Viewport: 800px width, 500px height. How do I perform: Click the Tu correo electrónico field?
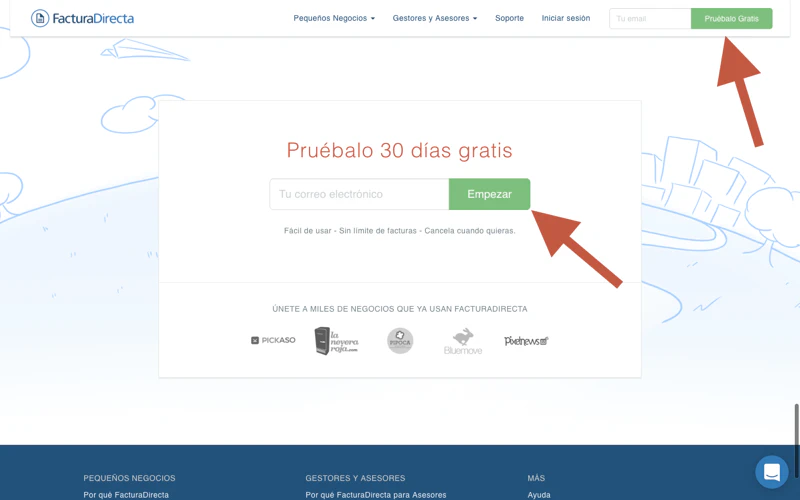coord(359,194)
